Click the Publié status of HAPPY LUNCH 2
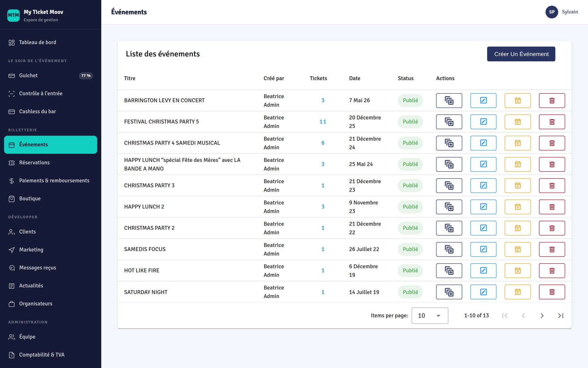This screenshot has height=368, width=588. [x=410, y=207]
